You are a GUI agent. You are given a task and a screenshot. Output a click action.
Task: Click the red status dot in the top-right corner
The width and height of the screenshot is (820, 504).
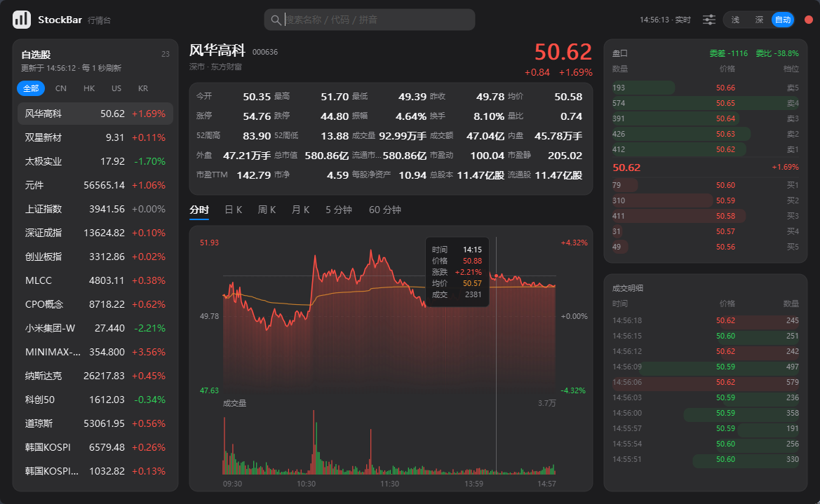pos(809,20)
